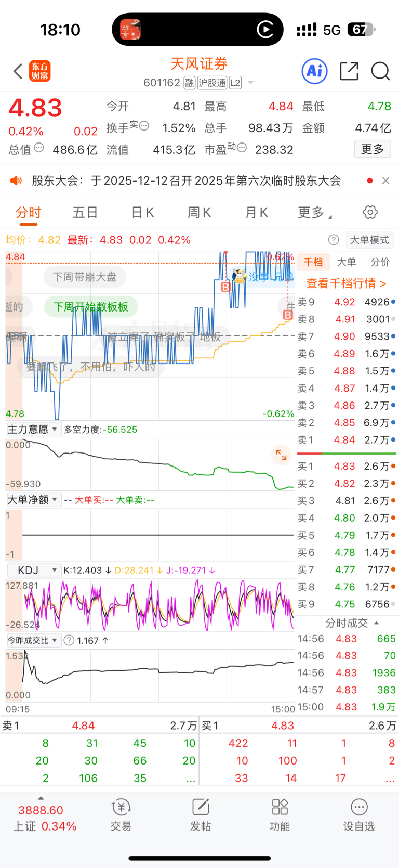Open the 交易 trade icon
399x868 pixels.
click(x=121, y=815)
